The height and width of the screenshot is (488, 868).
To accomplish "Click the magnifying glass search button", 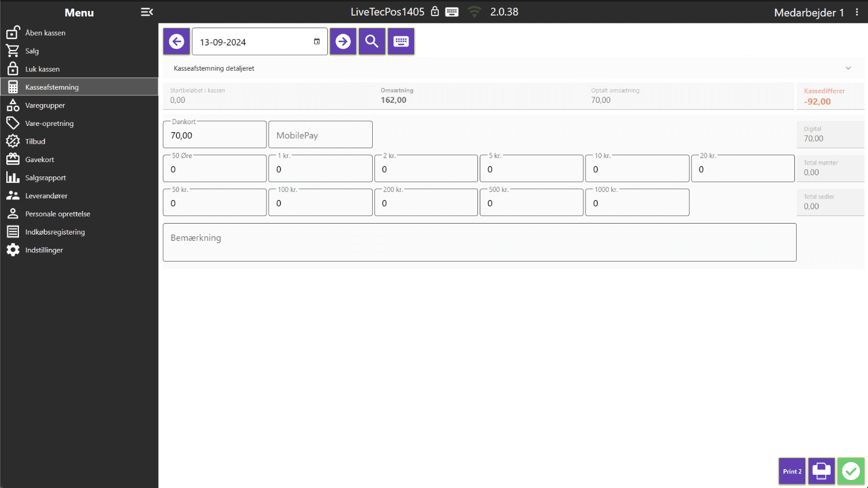I will [372, 41].
